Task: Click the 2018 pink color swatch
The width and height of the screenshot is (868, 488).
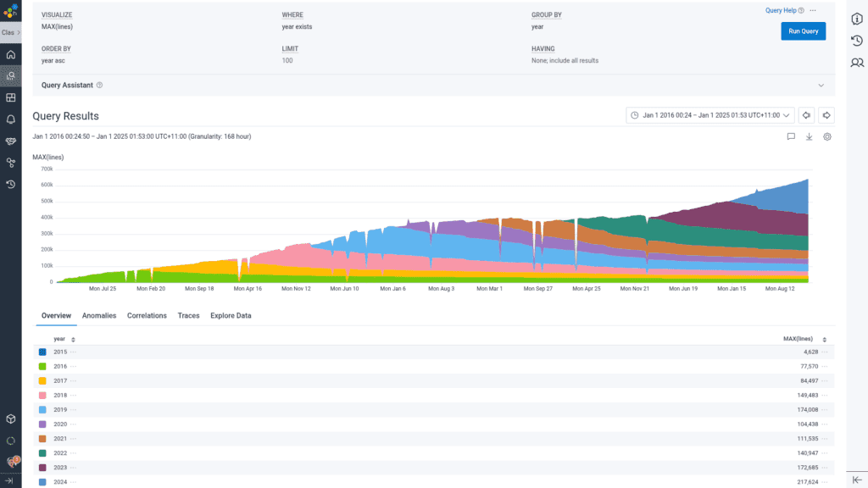Action: coord(42,396)
